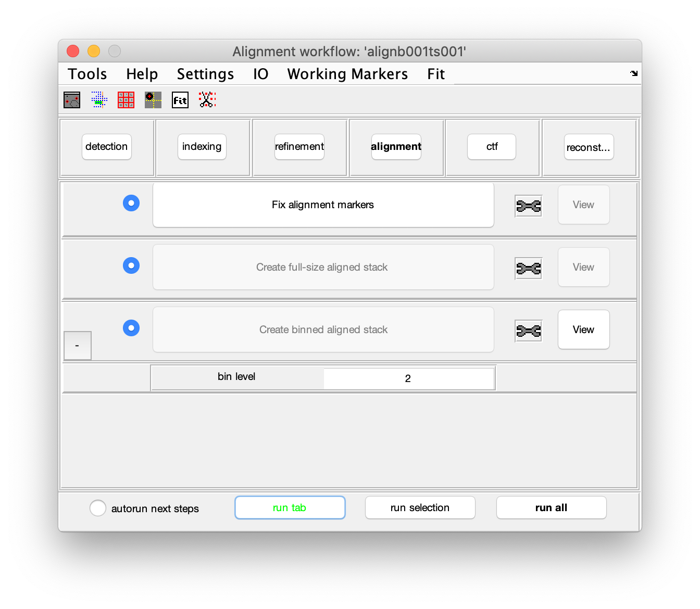Click View for Fix alignment markers

584,205
